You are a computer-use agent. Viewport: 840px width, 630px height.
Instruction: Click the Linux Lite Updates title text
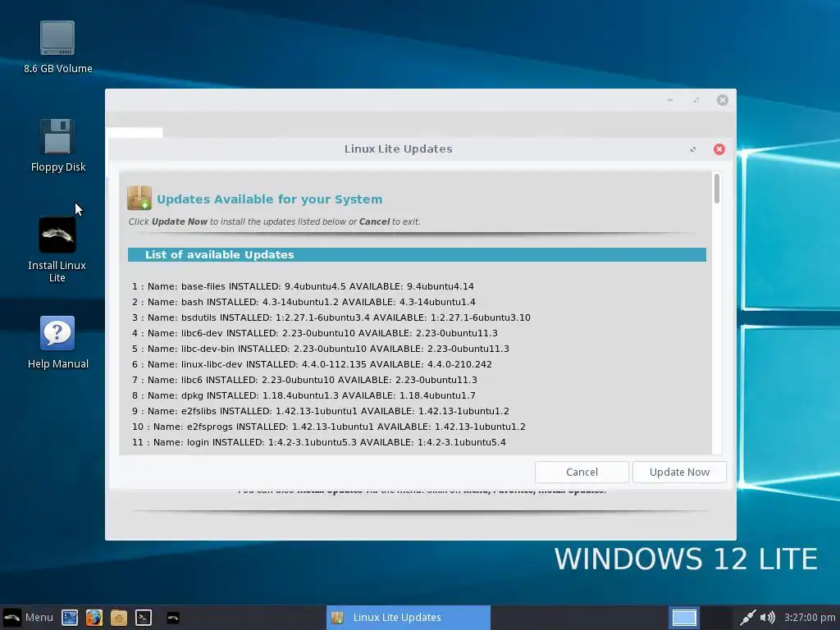click(x=398, y=149)
